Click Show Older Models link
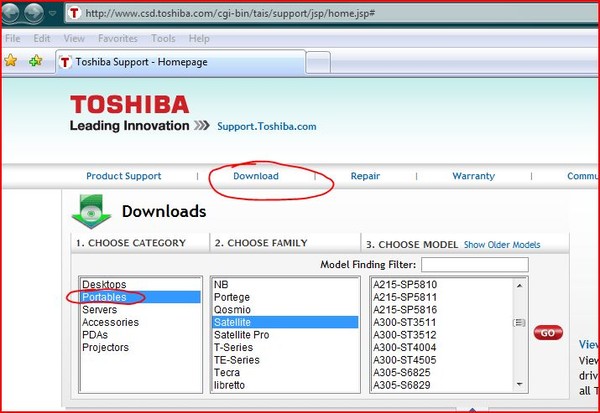Image resolution: width=600 pixels, height=413 pixels. [502, 245]
